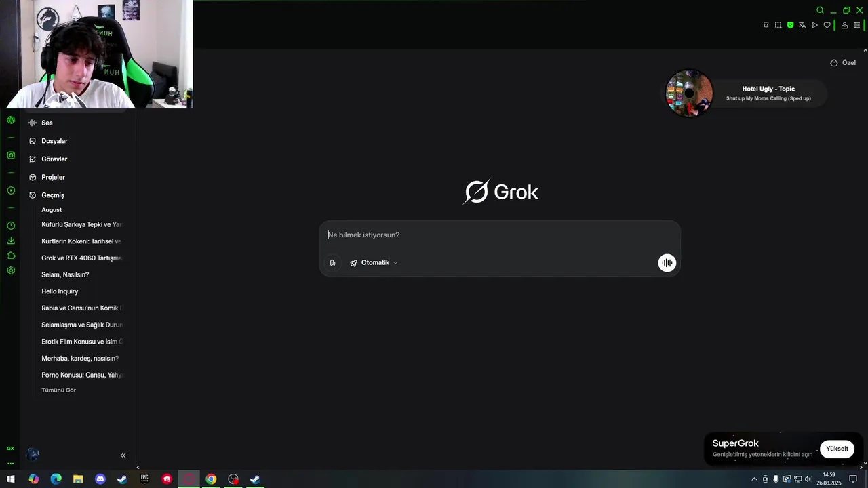Image resolution: width=868 pixels, height=488 pixels.
Task: Show hidden system tray icons chevron
Action: click(754, 479)
